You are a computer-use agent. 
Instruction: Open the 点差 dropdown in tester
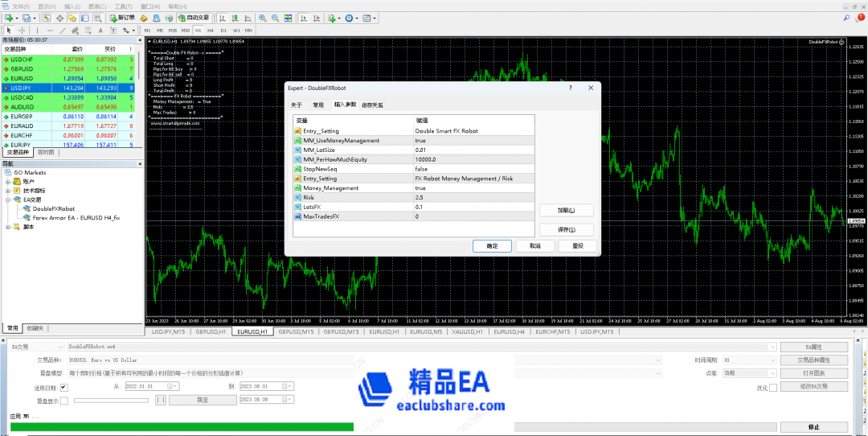pyautogui.click(x=749, y=373)
